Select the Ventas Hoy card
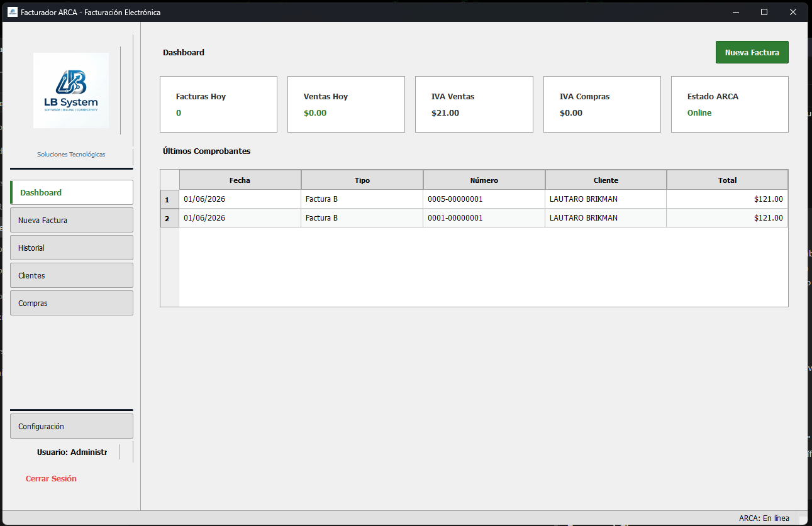The width and height of the screenshot is (812, 526). click(346, 104)
